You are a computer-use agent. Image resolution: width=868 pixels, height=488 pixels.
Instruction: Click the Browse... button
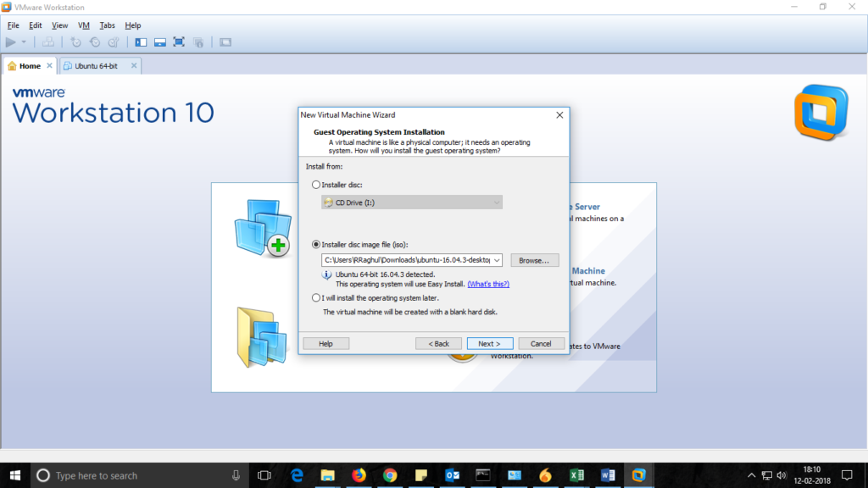[x=535, y=261]
